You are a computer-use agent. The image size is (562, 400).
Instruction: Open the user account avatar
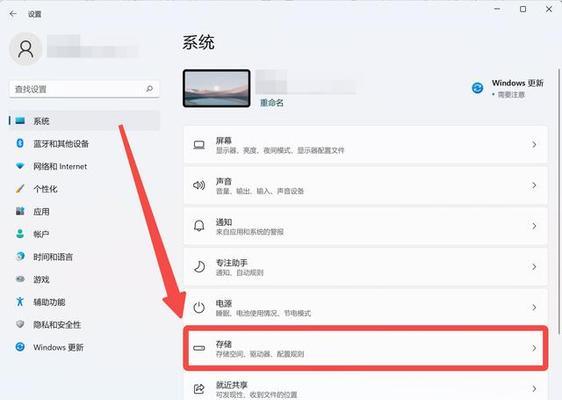[x=25, y=49]
